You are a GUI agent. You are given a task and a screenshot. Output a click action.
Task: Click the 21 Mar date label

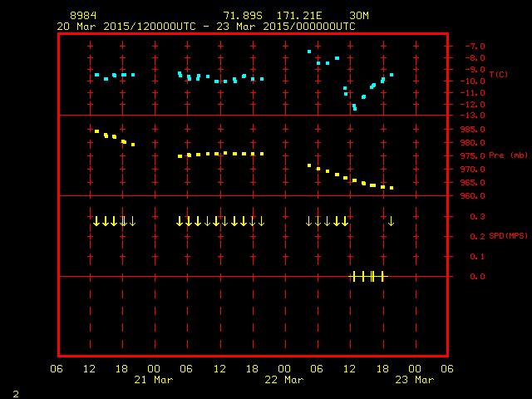pyautogui.click(x=154, y=380)
